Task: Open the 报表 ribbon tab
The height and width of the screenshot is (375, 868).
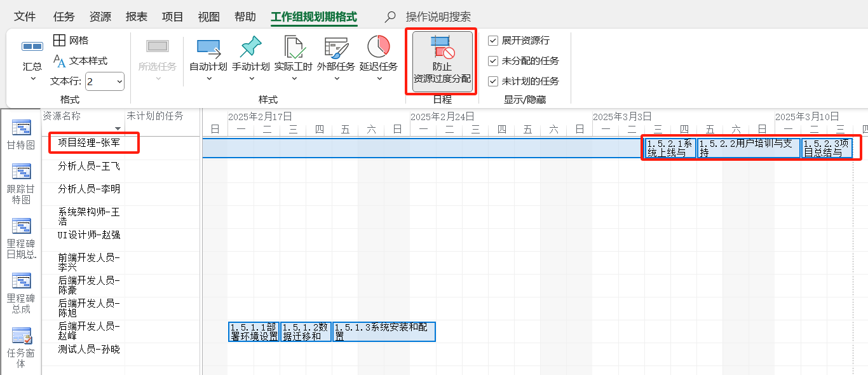Action: (137, 17)
